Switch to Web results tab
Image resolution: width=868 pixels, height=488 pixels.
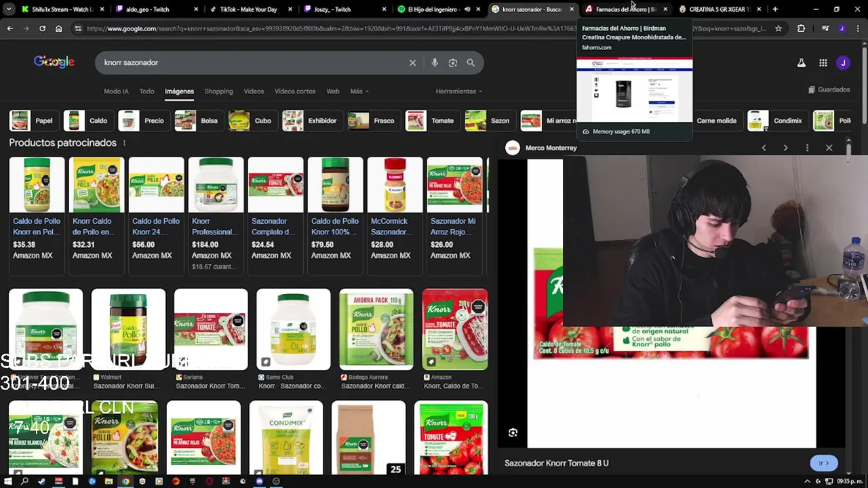pos(333,91)
